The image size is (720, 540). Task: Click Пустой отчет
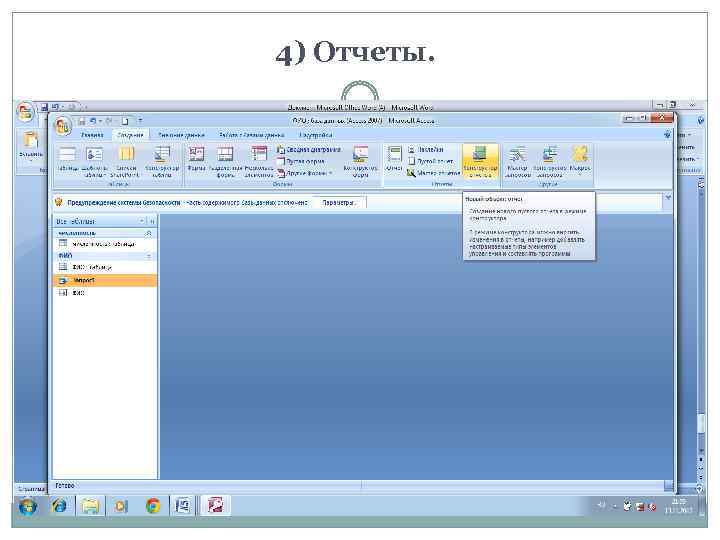431,162
